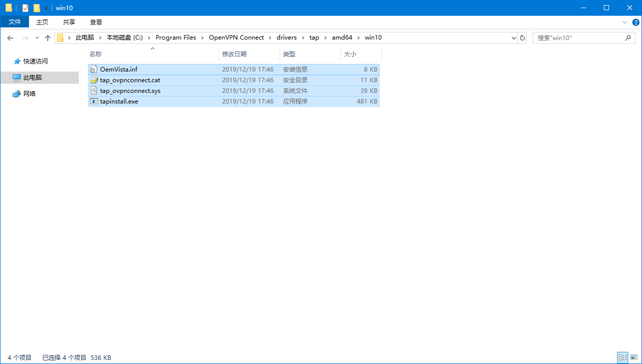Switch to large icons view in status bar
Image resolution: width=642 pixels, height=364 pixels.
(633, 358)
